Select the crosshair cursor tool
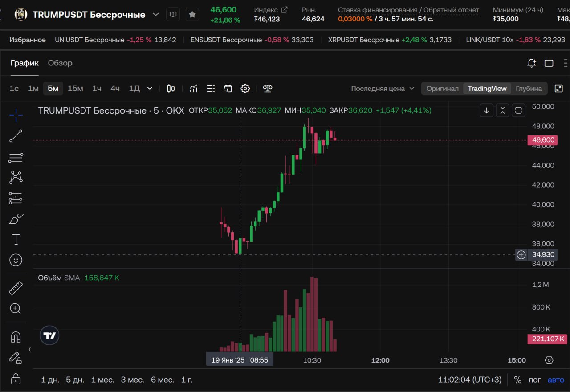Viewport: 570px width, 392px height. 16,115
